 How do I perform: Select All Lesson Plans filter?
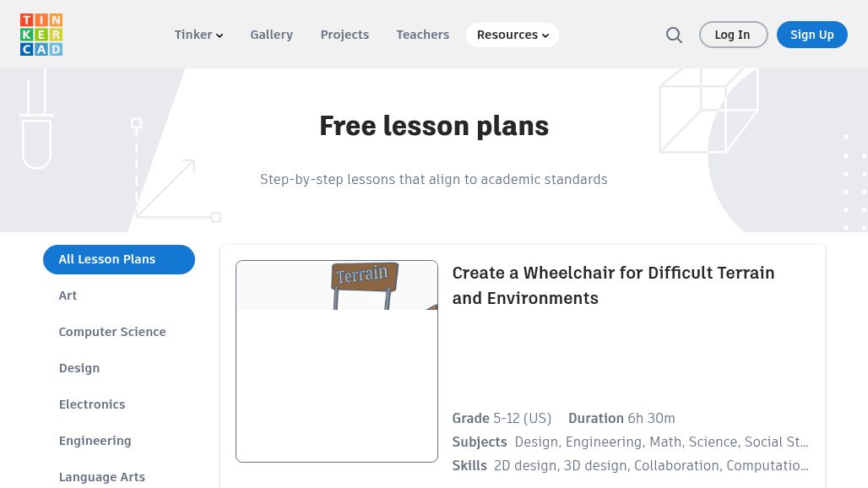119,259
